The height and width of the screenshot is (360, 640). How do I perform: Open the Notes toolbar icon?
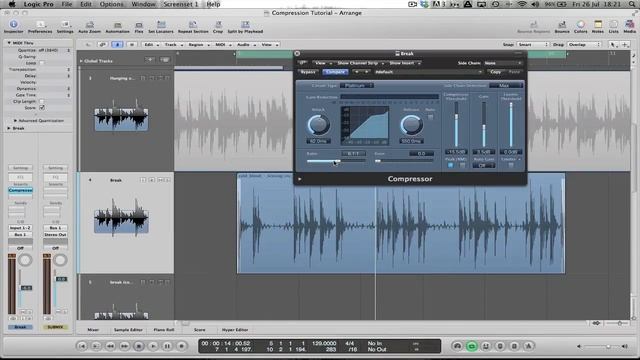click(x=598, y=27)
